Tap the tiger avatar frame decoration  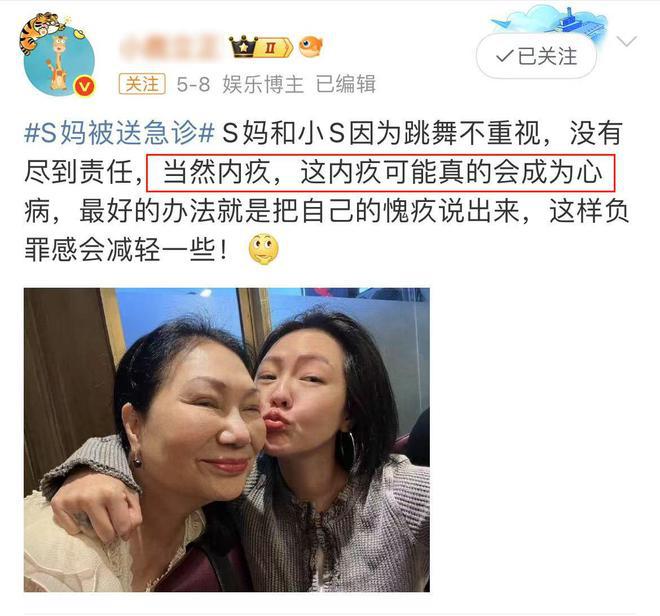(40, 30)
